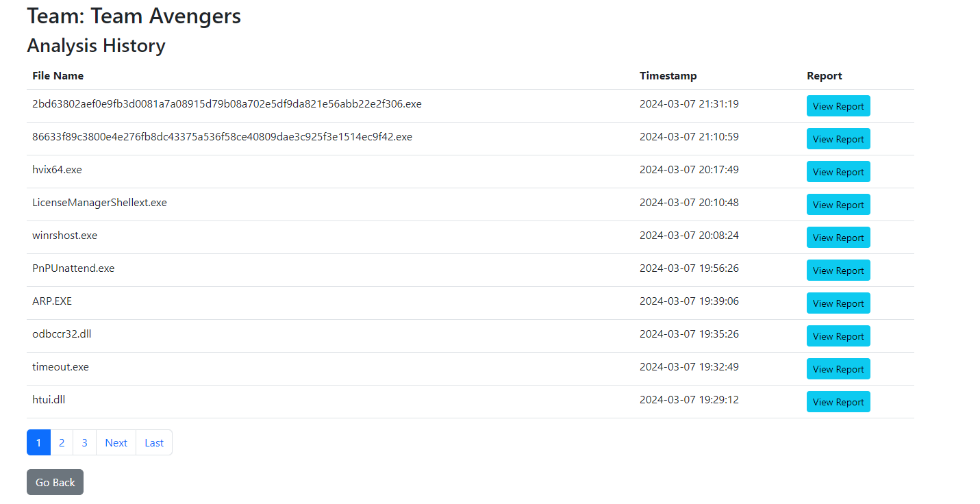The height and width of the screenshot is (504, 980).
Task: View the timeout.exe report
Action: pyautogui.click(x=838, y=369)
